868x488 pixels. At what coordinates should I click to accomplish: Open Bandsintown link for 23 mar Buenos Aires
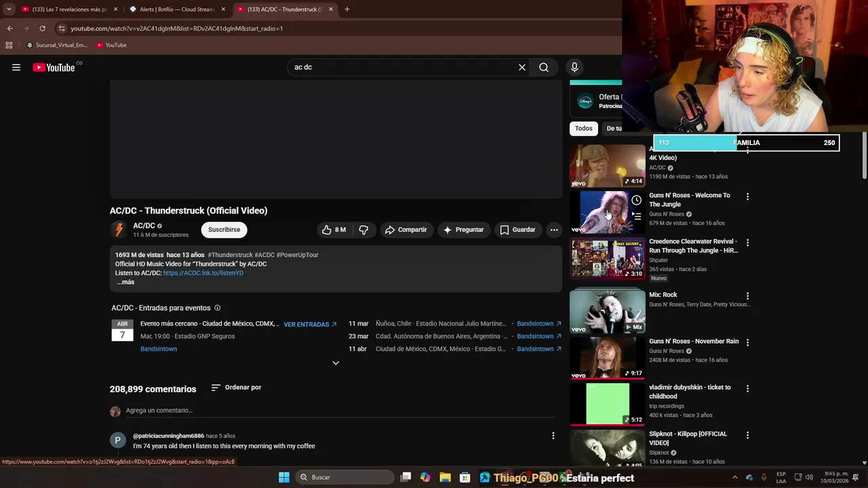pyautogui.click(x=539, y=336)
